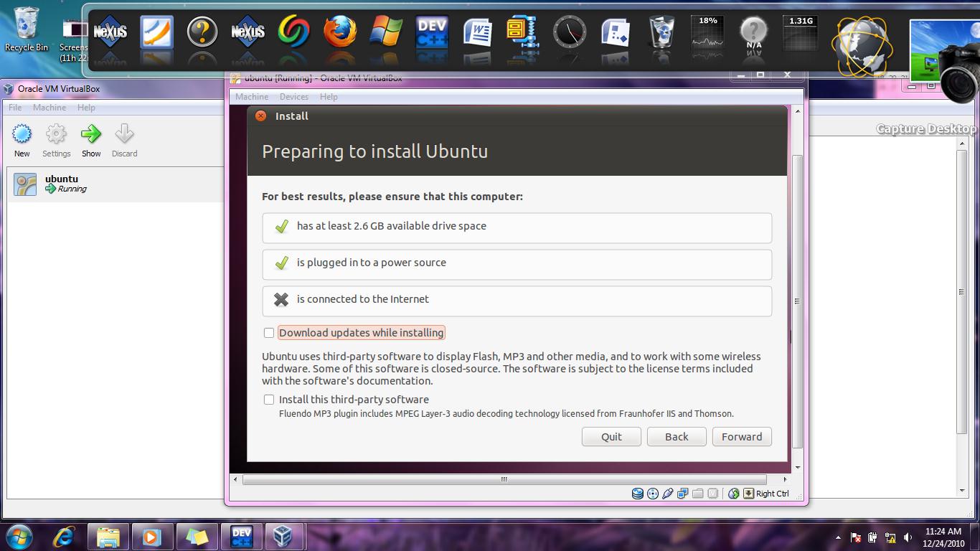Click hard disk activity icon in VM status bar
Image resolution: width=980 pixels, height=551 pixels.
(637, 494)
